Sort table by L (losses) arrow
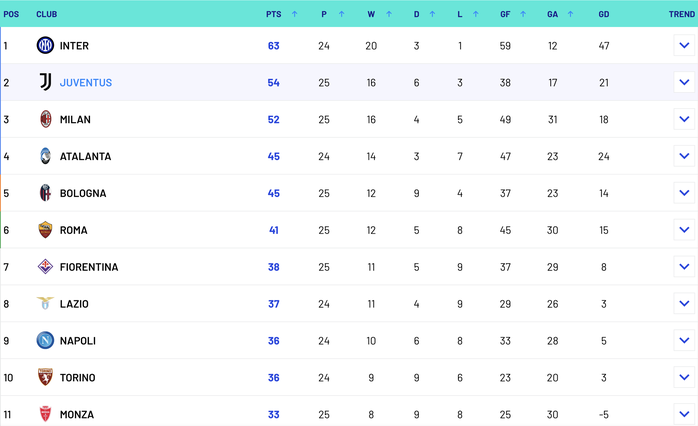 point(475,14)
